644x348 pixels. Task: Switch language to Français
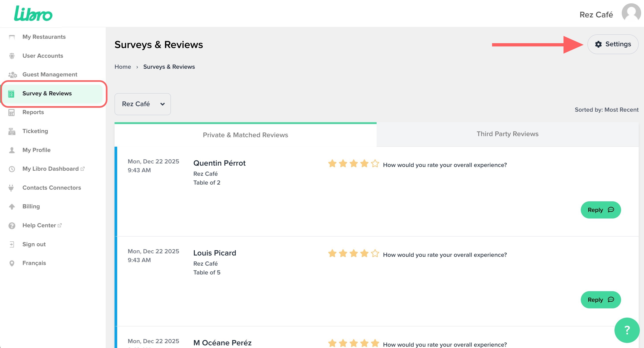[34, 263]
